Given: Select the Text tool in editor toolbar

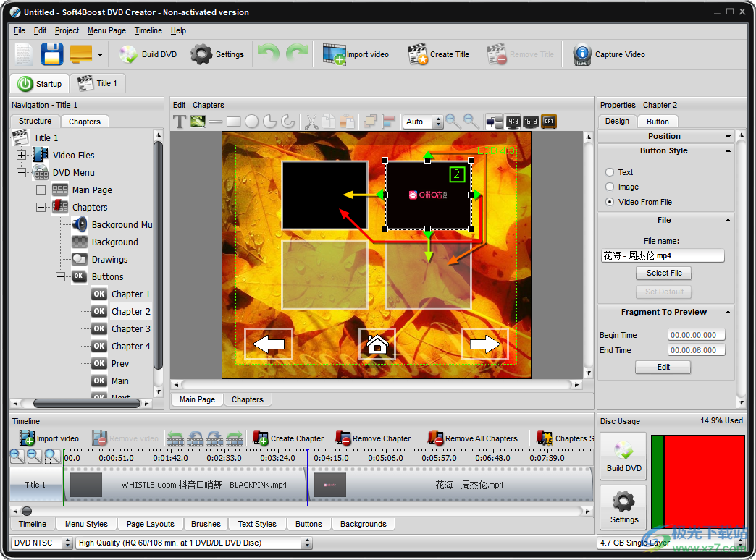Looking at the screenshot, I should 180,122.
